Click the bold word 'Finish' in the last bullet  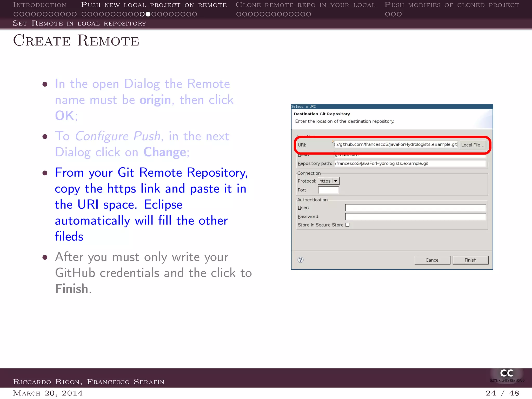tap(72, 289)
